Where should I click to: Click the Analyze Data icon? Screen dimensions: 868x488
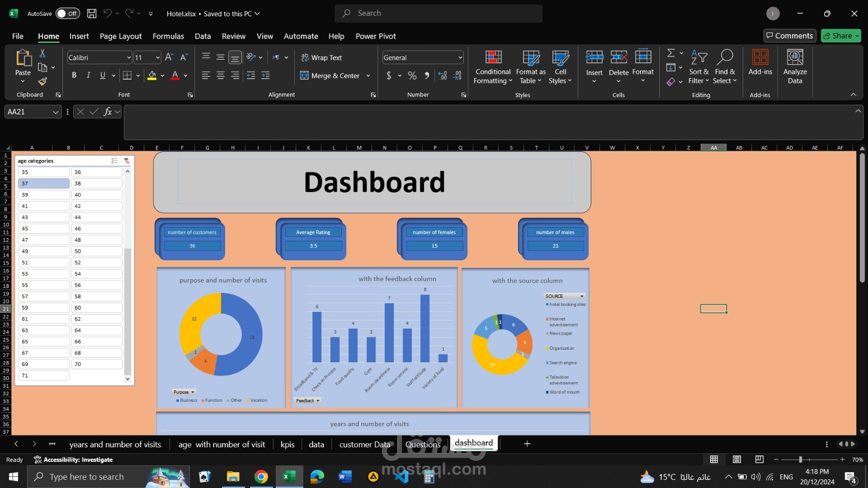795,57
